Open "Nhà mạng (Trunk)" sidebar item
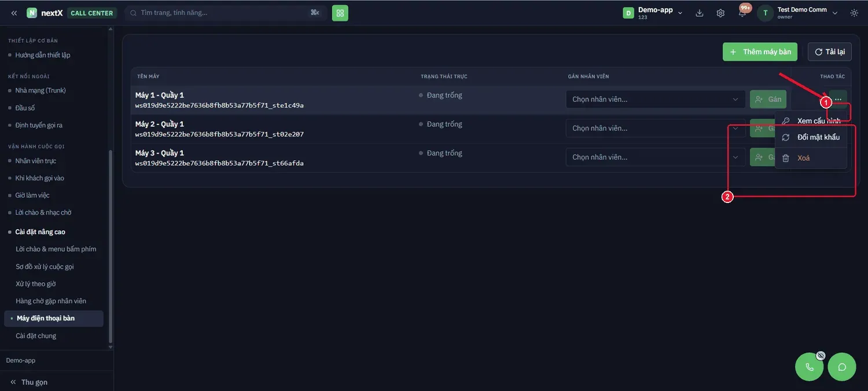Viewport: 868px width, 391px height. tap(41, 90)
